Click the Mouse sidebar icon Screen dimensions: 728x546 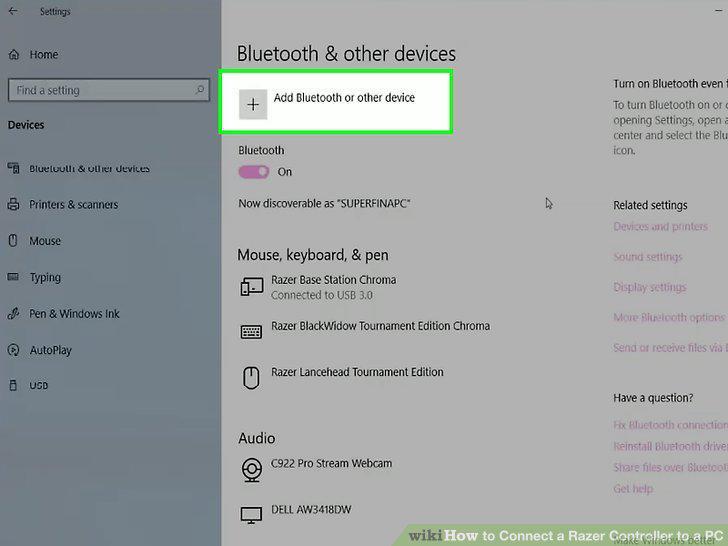(13, 240)
